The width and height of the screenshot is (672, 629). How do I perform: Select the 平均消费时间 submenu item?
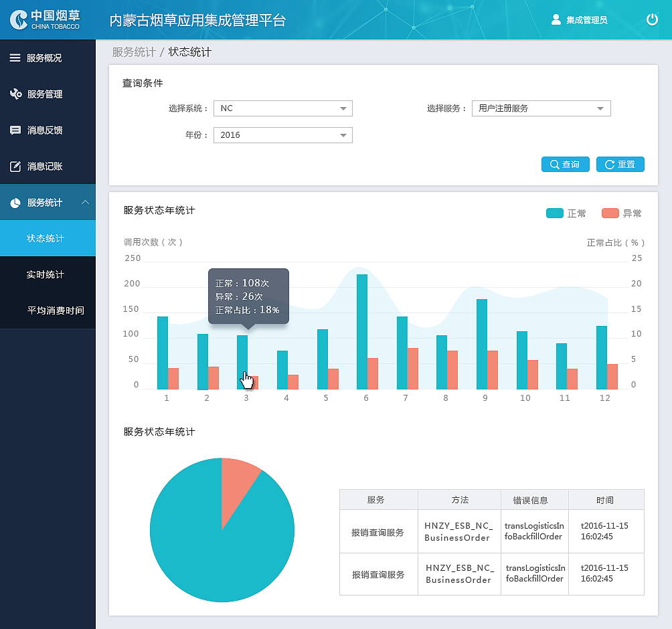[48, 310]
